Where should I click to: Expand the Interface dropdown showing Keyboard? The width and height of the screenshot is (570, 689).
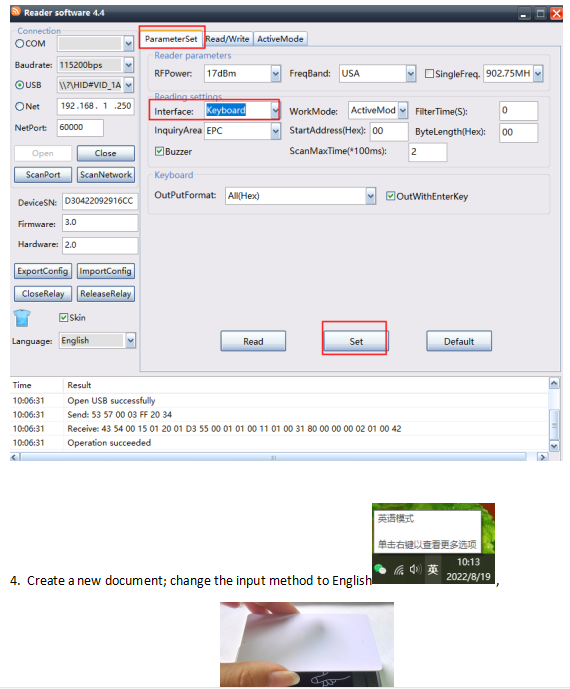tap(275, 110)
